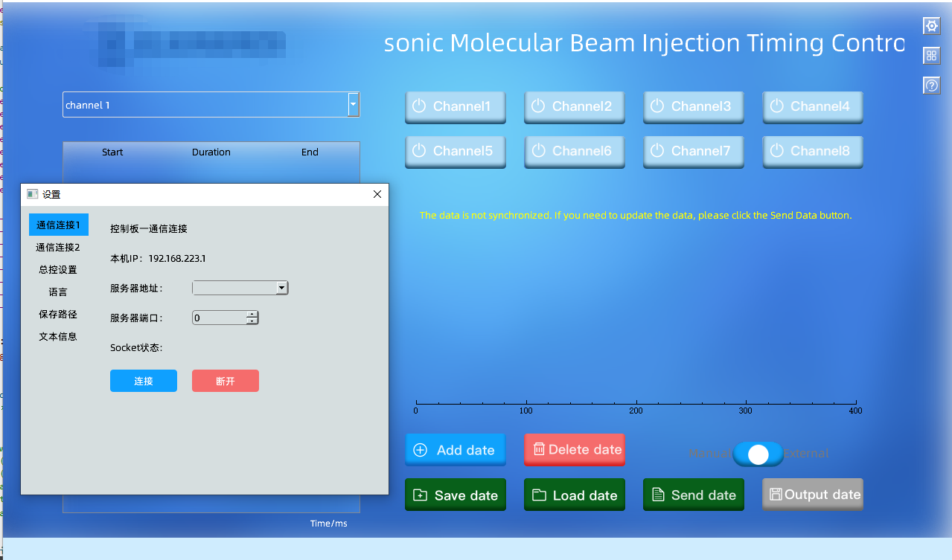The height and width of the screenshot is (560, 952).
Task: Toggle Channel5 power button
Action: (x=455, y=152)
